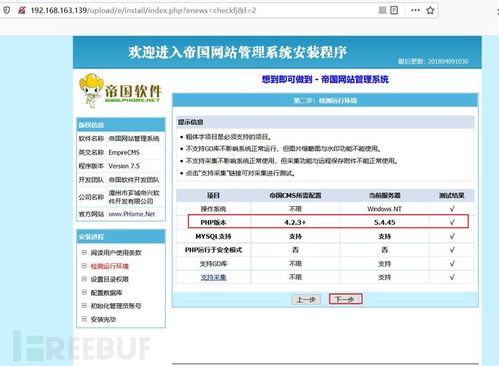Viewport: 499px width, 366px height.
Task: Click the 支持GD库 row label
Action: point(213,264)
